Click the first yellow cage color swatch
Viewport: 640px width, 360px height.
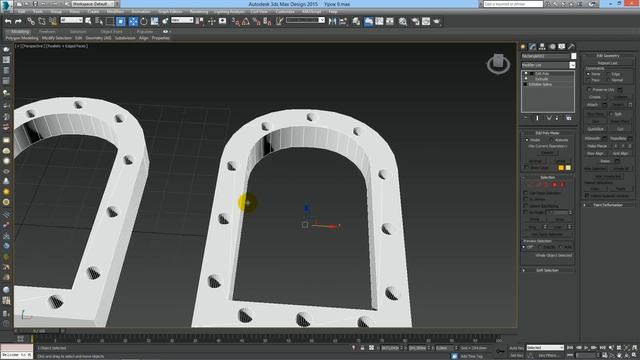click(561, 168)
